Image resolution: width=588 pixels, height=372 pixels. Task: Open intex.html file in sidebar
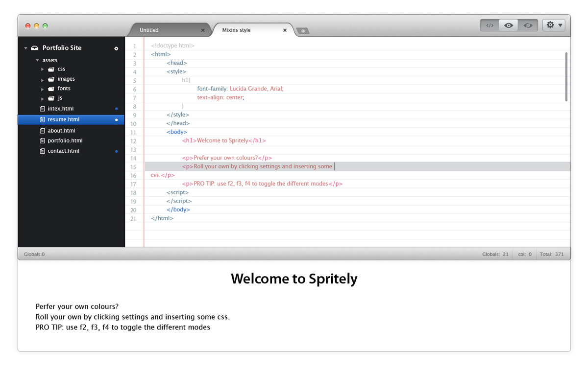click(60, 109)
